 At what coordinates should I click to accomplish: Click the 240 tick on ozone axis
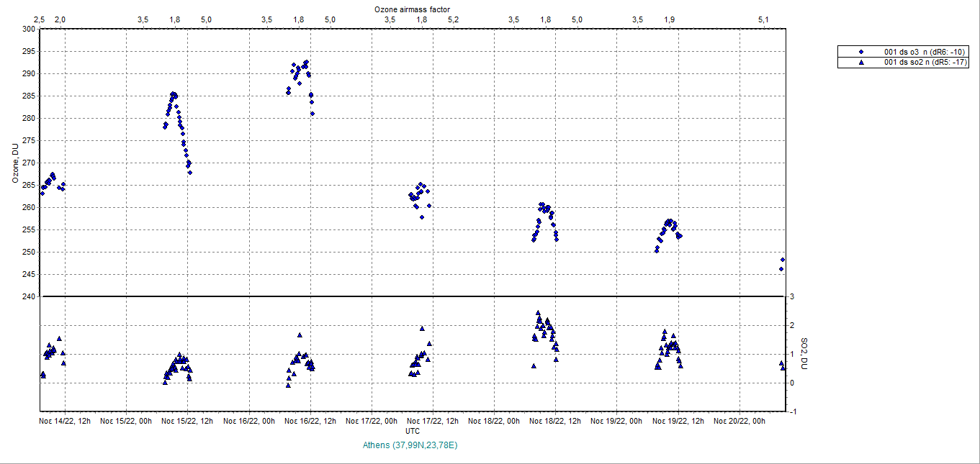click(28, 296)
